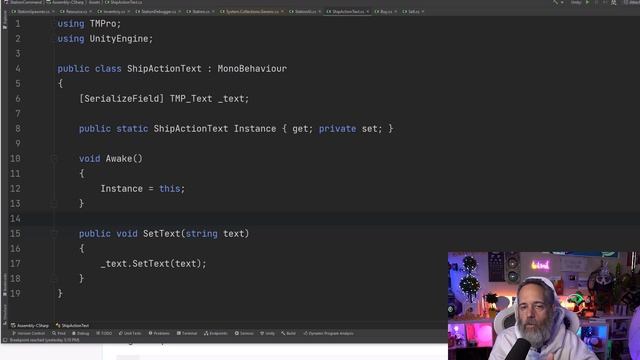Click 'private' keyword on line 8
The height and width of the screenshot is (360, 640).
tap(337, 129)
